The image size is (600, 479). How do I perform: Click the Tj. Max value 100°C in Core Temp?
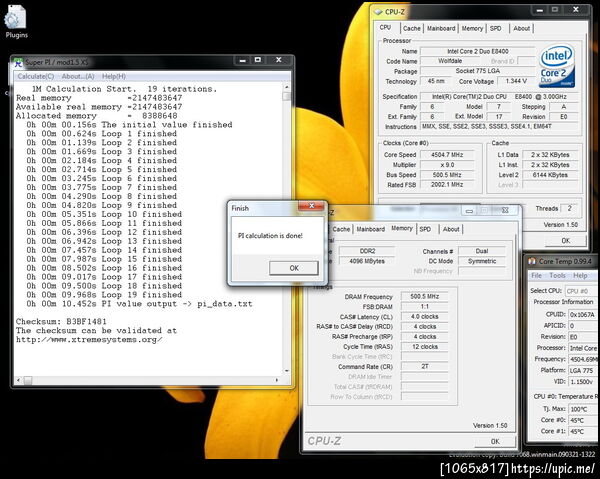tap(582, 409)
